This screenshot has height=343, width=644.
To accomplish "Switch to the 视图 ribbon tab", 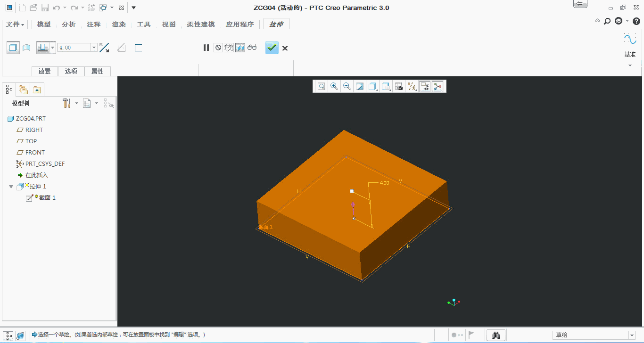I will tap(169, 24).
